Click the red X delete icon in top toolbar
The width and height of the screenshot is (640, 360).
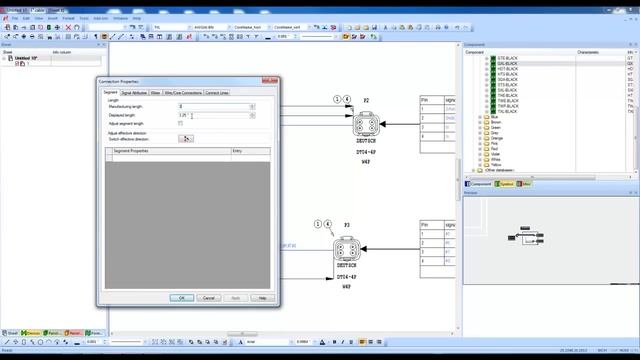click(68, 27)
